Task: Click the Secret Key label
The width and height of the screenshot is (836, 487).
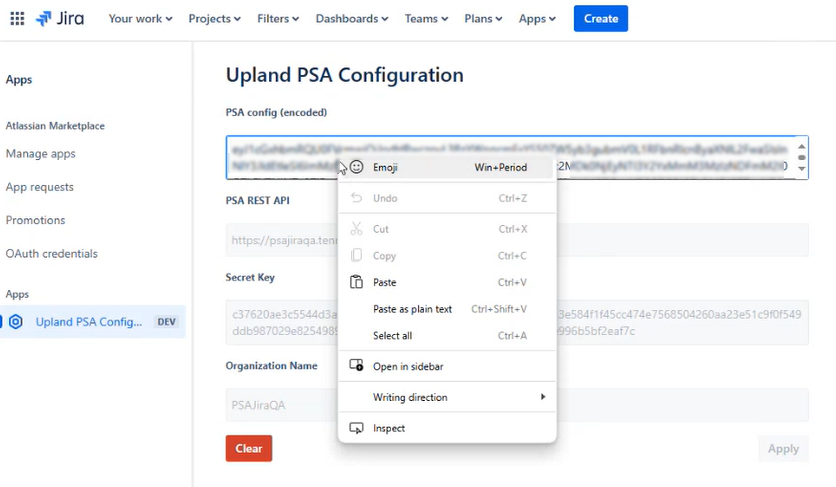Action: click(250, 277)
